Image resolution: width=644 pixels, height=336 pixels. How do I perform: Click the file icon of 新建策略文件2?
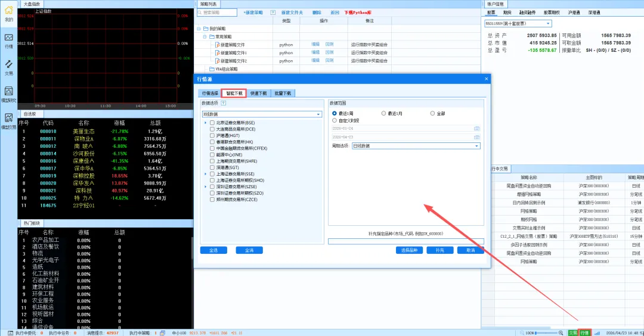[x=217, y=61]
